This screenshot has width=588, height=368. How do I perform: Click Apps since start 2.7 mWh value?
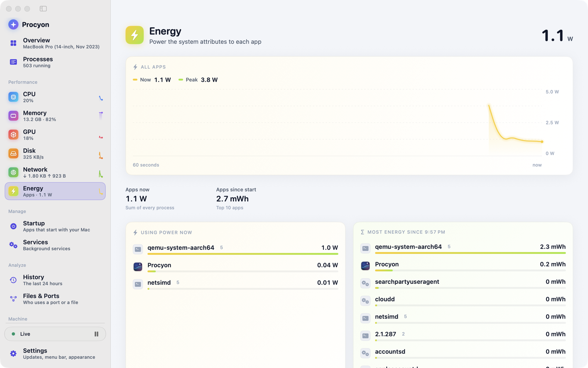coord(232,199)
